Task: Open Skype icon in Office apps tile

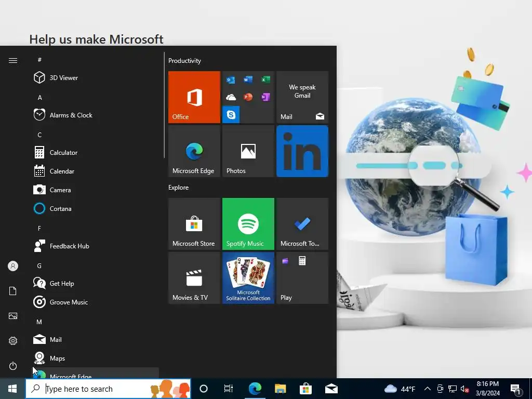Action: point(231,115)
